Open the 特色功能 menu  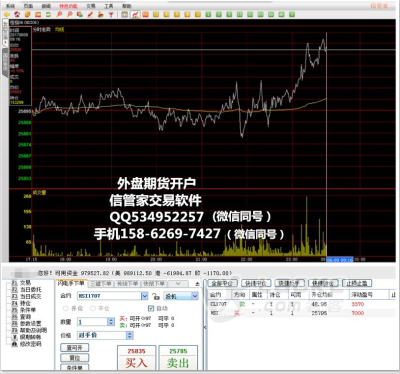(x=68, y=6)
